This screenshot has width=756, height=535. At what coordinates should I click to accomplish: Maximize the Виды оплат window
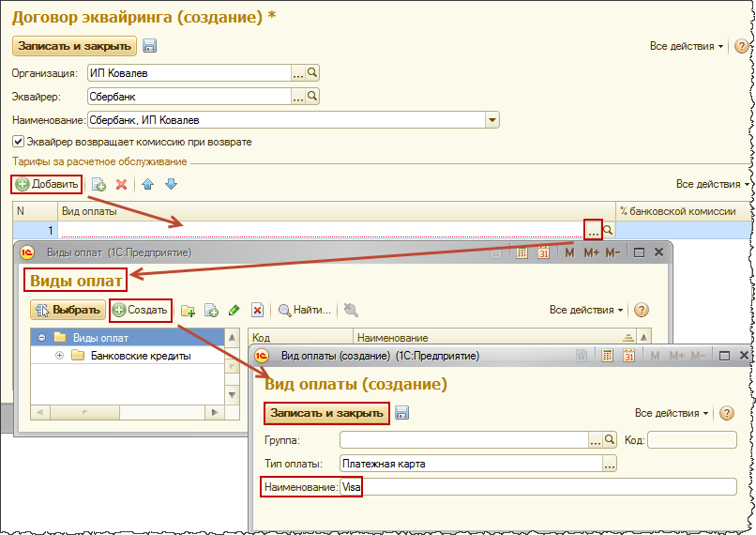(639, 252)
